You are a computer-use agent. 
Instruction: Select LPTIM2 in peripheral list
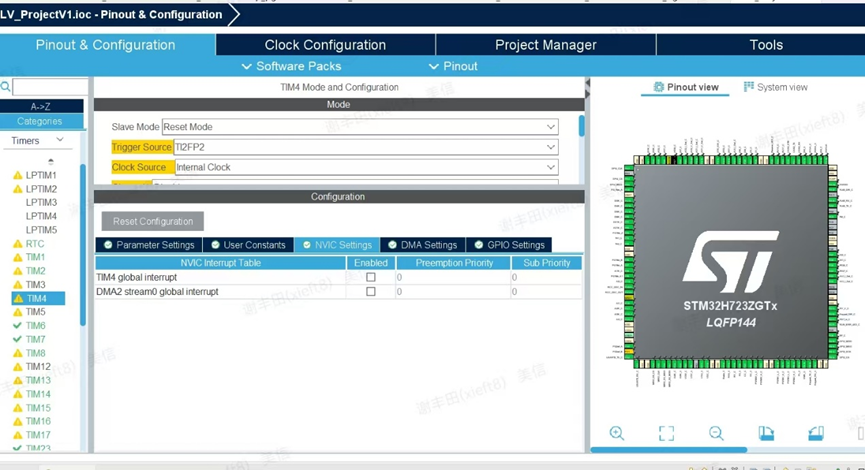41,189
